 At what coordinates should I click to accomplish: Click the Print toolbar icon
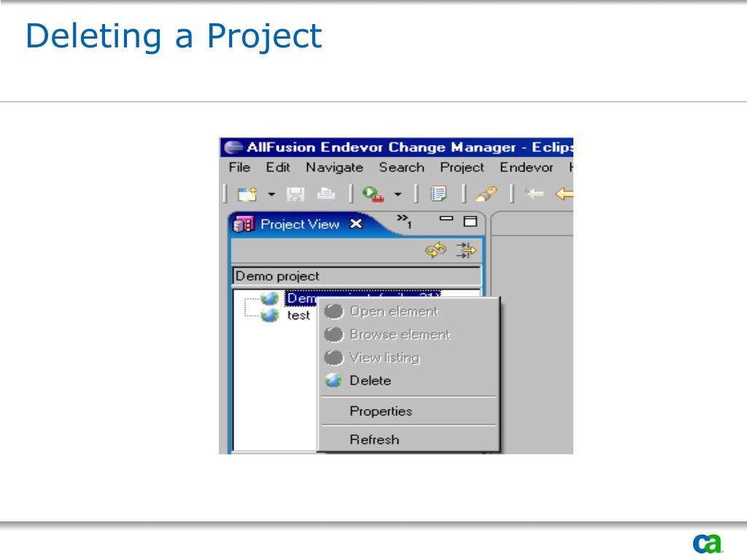point(326,194)
